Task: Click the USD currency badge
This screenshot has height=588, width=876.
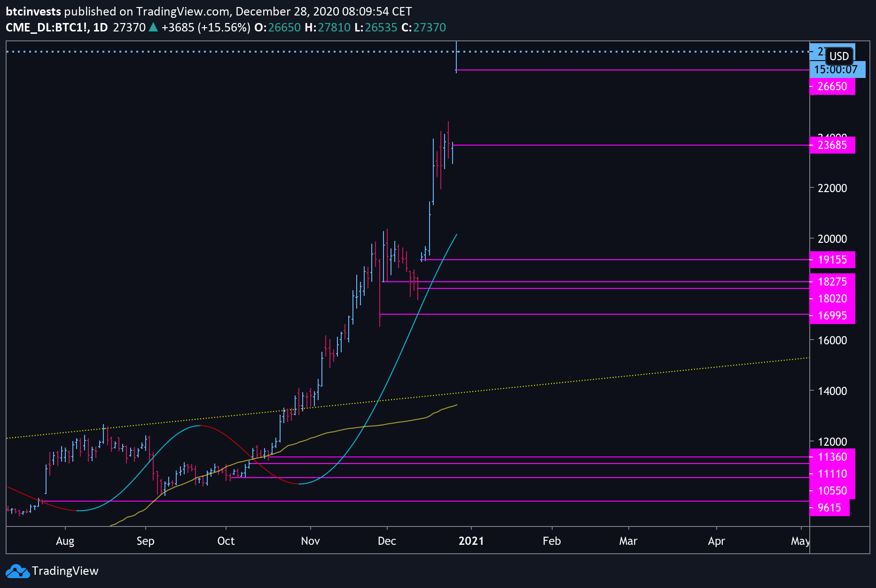Action: click(x=839, y=56)
